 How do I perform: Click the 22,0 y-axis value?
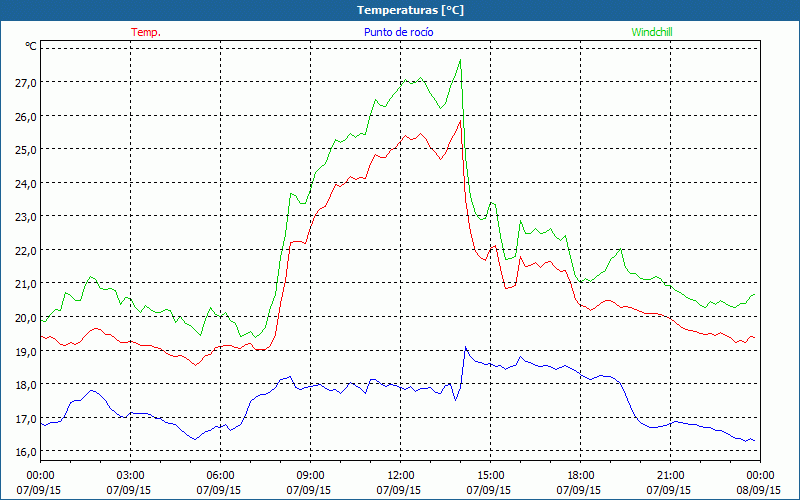point(26,251)
